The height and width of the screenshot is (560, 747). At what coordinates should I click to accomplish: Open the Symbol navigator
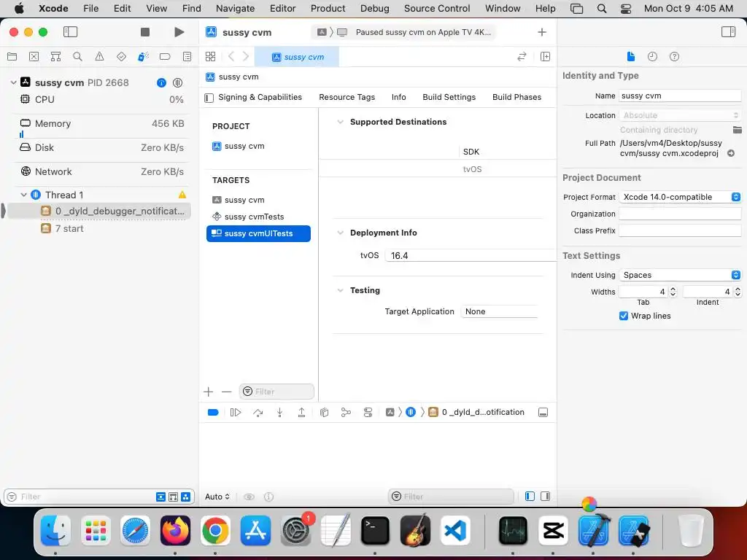(x=55, y=57)
